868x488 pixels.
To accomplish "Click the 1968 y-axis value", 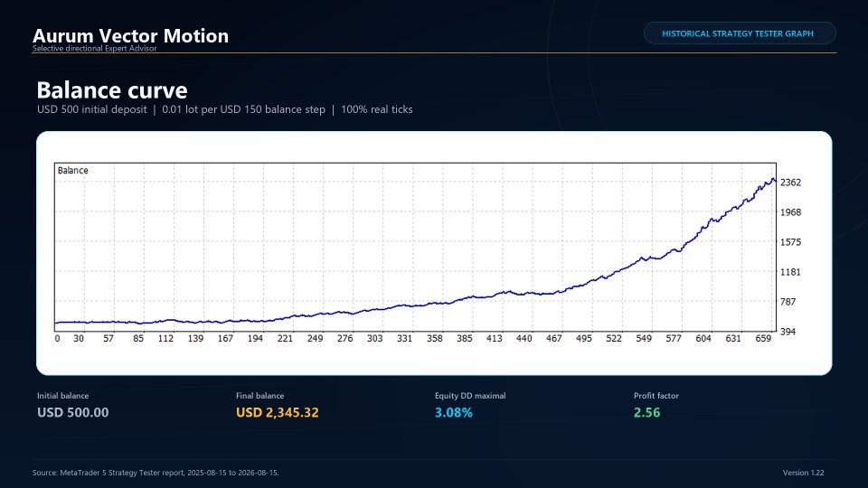I will (790, 212).
